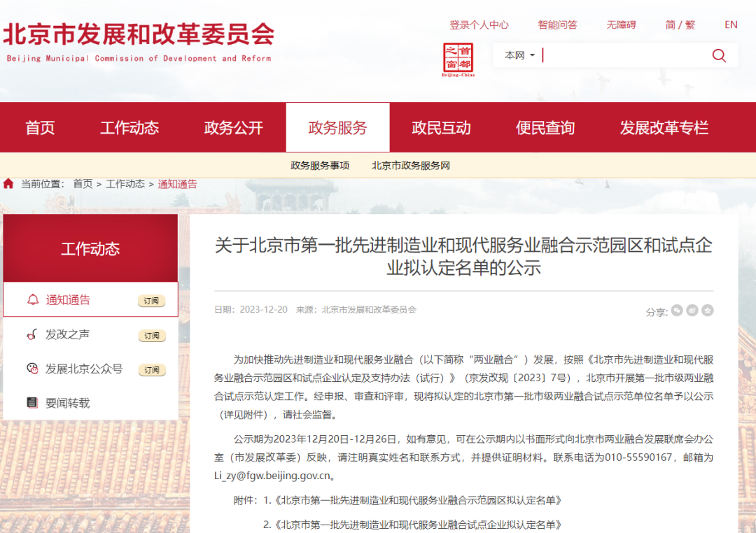The height and width of the screenshot is (533, 756).
Task: Click the home icon in the breadcrumb bar
Action: coord(8,184)
